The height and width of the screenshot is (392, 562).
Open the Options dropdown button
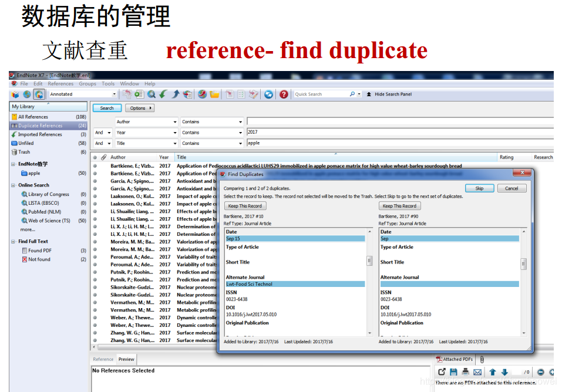click(140, 108)
